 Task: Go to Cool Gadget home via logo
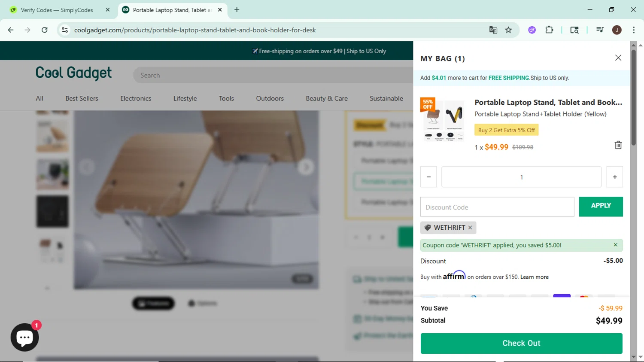(x=73, y=73)
